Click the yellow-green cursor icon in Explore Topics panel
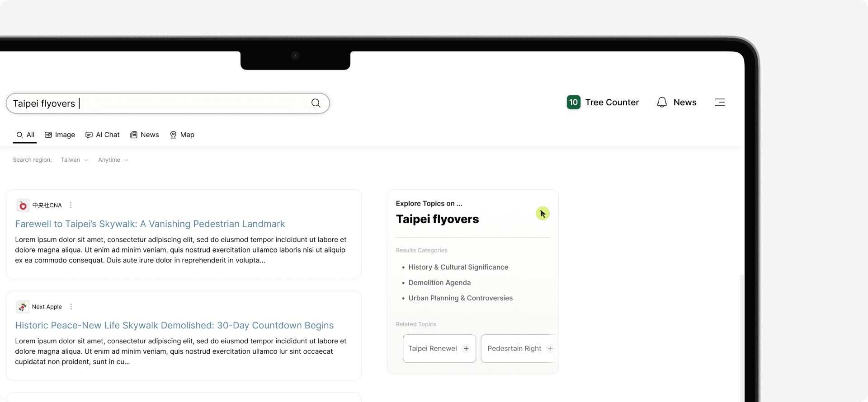Image resolution: width=868 pixels, height=402 pixels. tap(542, 213)
